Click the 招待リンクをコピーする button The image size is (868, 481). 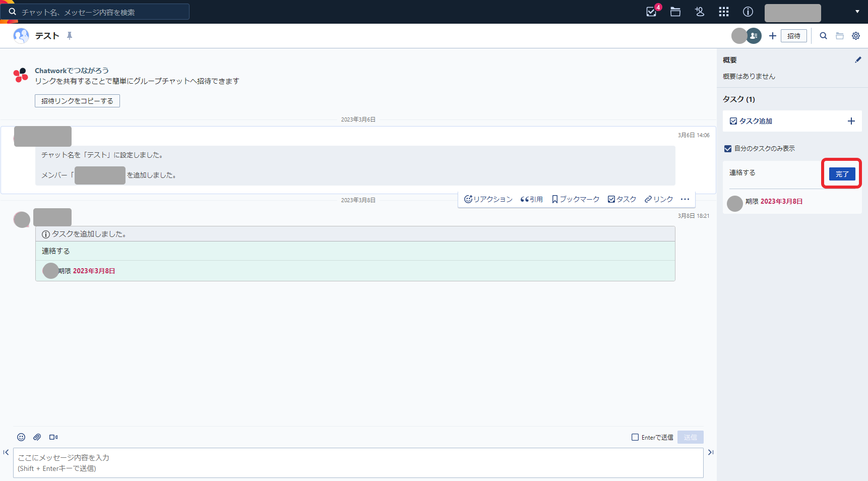click(x=77, y=101)
